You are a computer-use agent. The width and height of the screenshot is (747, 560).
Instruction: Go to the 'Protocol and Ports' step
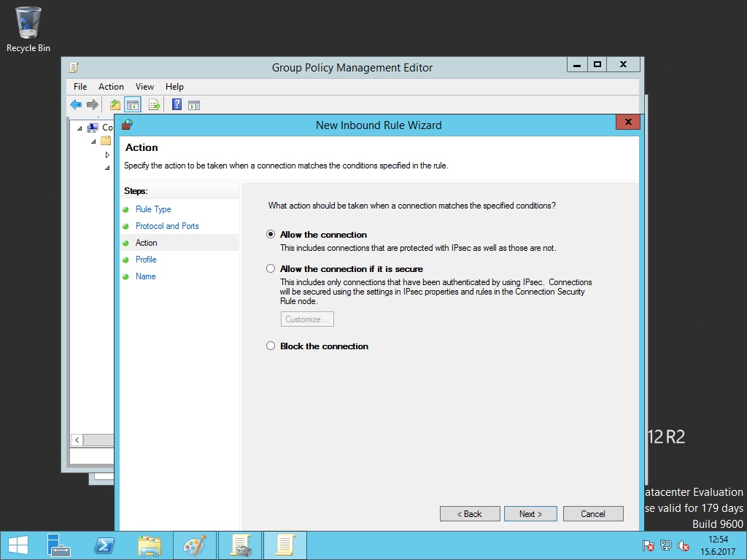tap(167, 226)
